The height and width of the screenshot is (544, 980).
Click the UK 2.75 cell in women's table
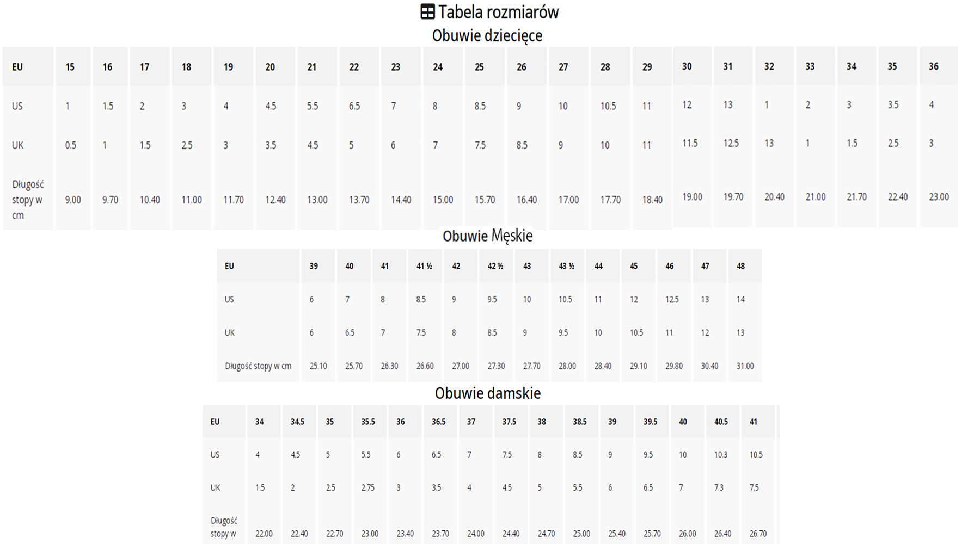point(368,487)
